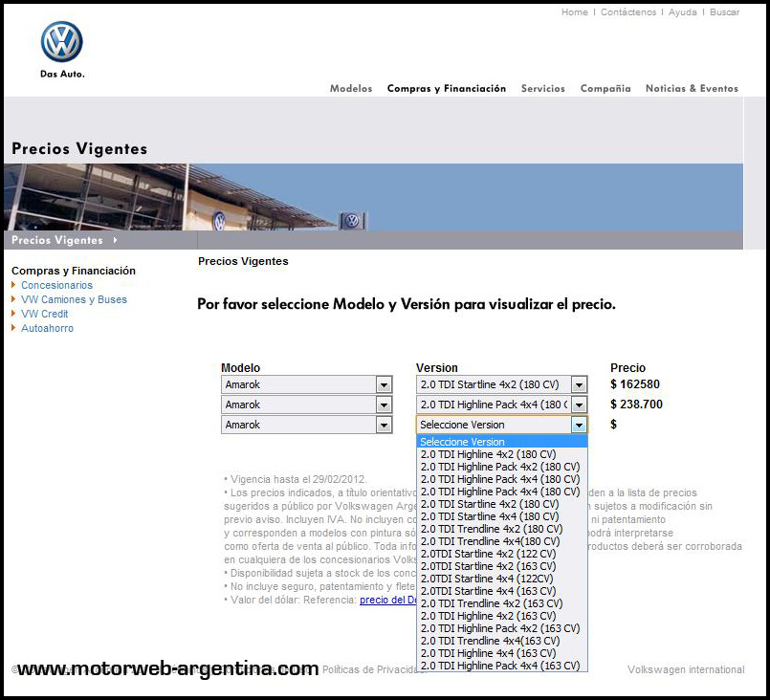Pick 2.0 TDI Highline 4x4 (163 CV) option
This screenshot has height=700, width=770.
click(x=502, y=653)
